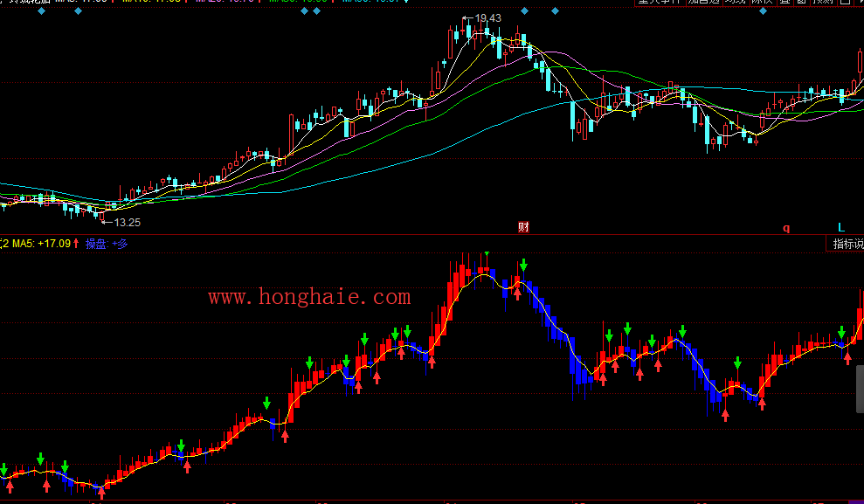Open the 指标说明 indicator description
864x504 pixels.
coord(847,245)
